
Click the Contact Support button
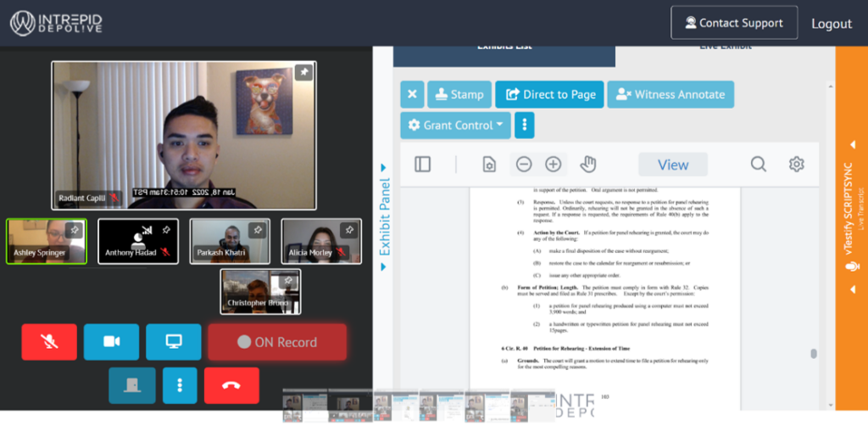tap(734, 23)
